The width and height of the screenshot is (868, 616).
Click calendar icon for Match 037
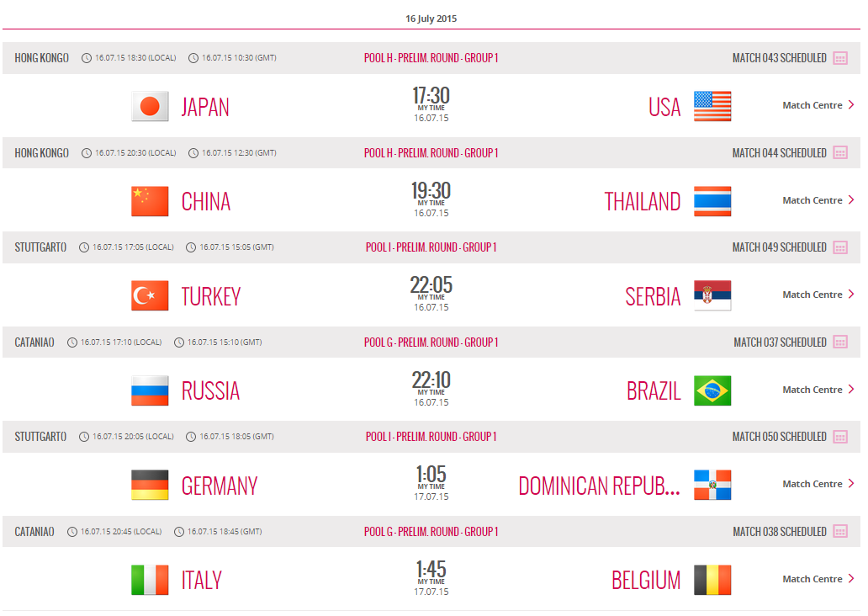click(840, 343)
